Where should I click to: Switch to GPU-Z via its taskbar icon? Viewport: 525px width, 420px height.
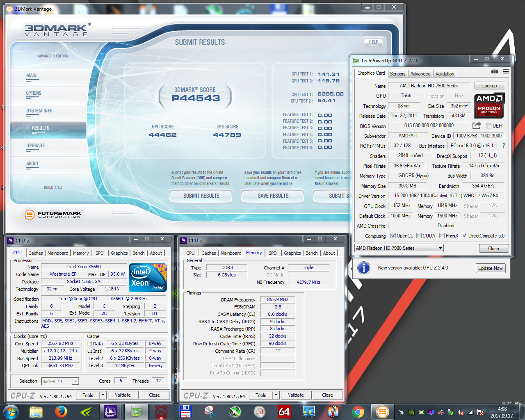[136, 411]
